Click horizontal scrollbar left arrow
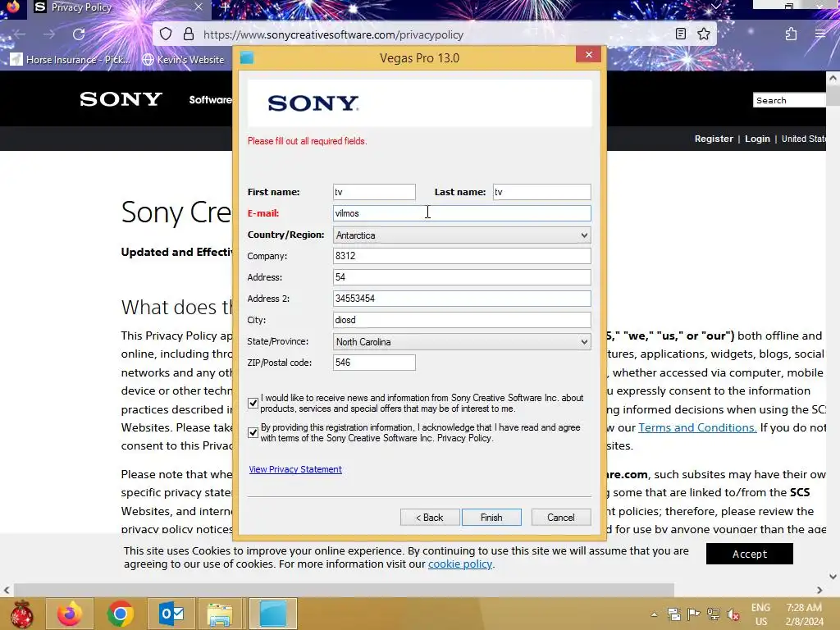This screenshot has height=630, width=840. tap(7, 590)
